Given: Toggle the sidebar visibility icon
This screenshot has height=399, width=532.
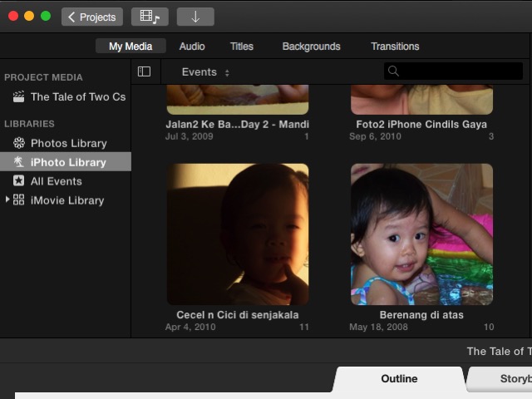Looking at the screenshot, I should coord(144,71).
